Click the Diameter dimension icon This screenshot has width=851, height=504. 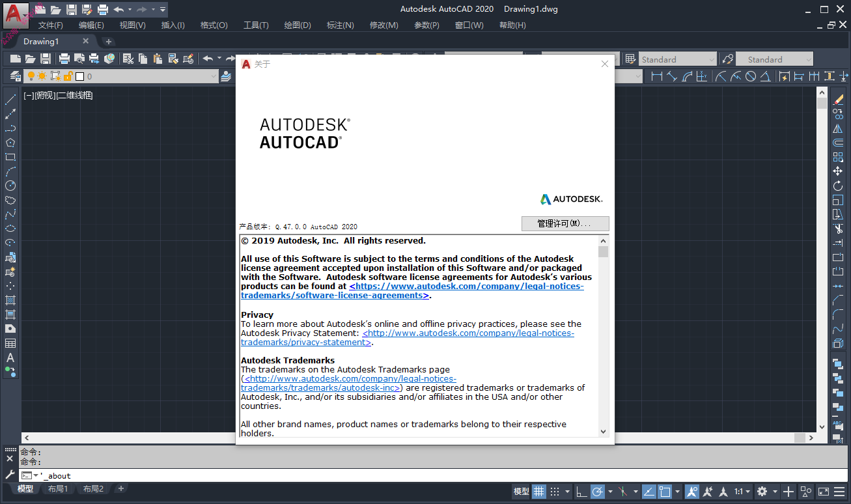751,76
